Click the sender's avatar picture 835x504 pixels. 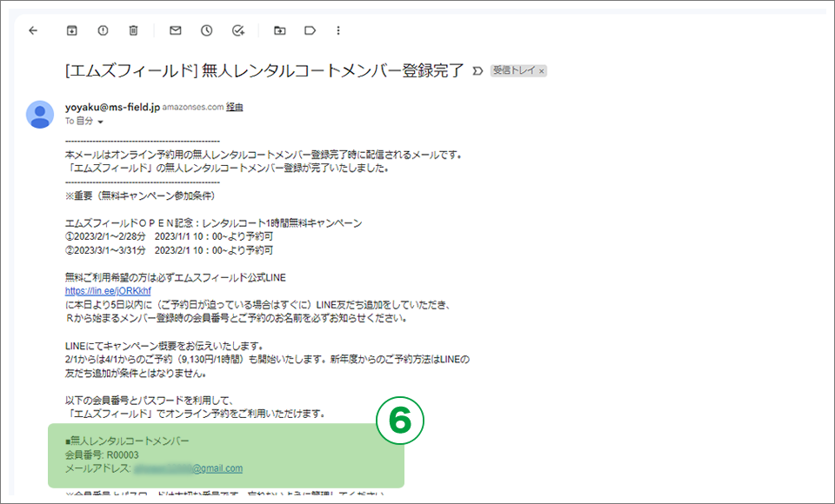click(x=40, y=114)
